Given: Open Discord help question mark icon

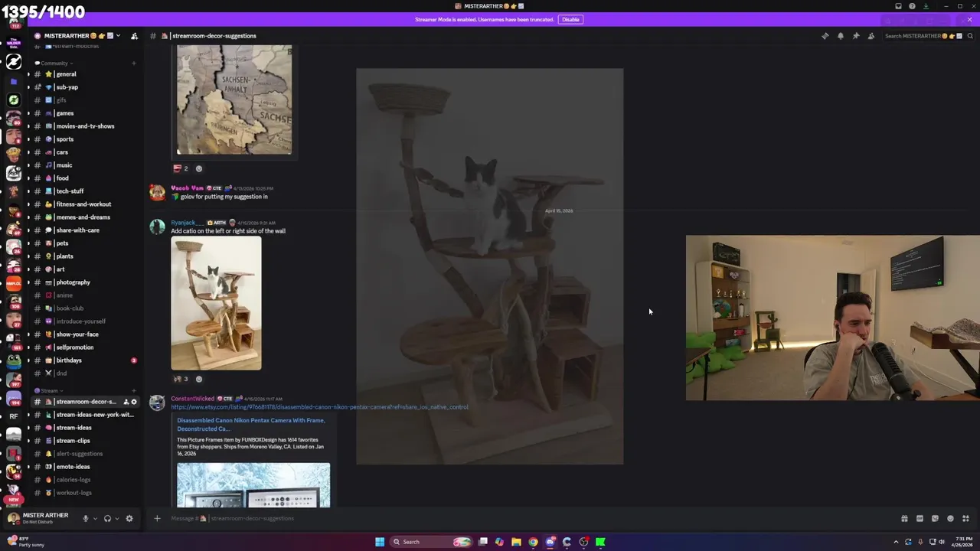Looking at the screenshot, I should pos(912,6).
